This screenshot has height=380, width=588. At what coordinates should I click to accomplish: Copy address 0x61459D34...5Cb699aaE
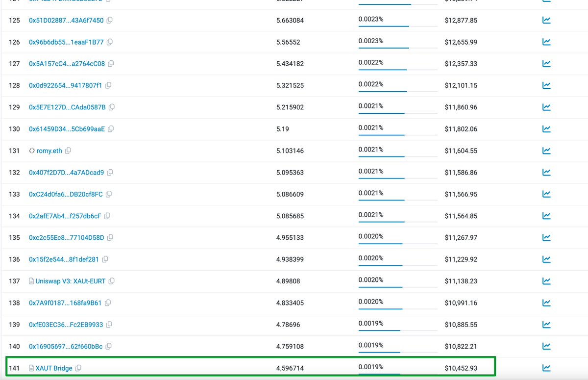(x=111, y=129)
